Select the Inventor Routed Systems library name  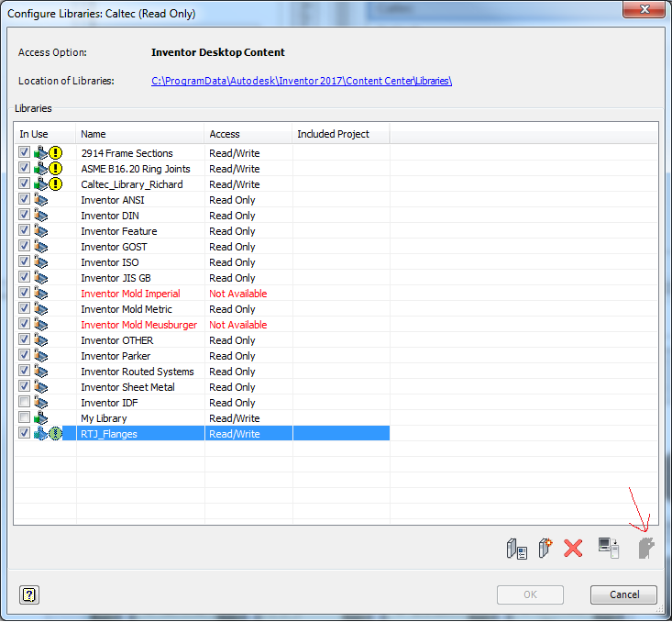pyautogui.click(x=138, y=372)
